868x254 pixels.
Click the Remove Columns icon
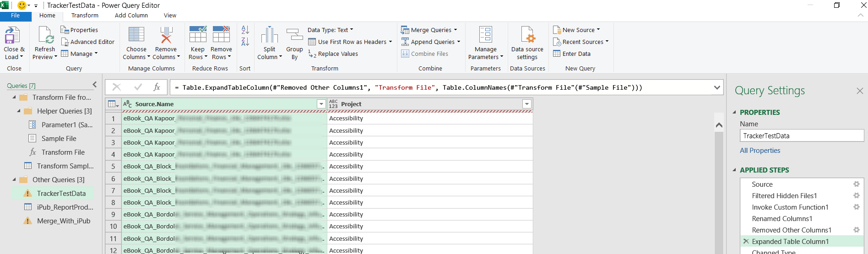click(166, 35)
